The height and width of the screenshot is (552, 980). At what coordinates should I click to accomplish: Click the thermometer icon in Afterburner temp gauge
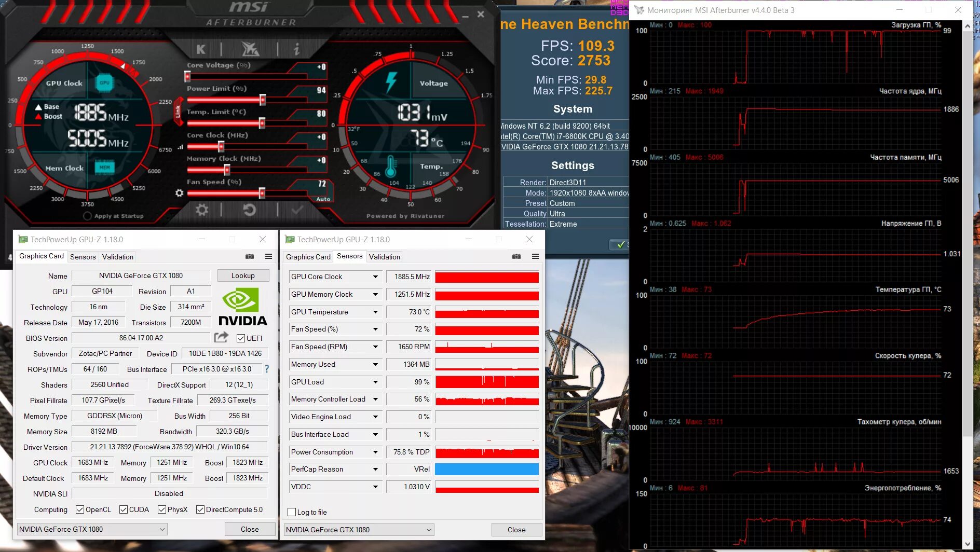391,167
